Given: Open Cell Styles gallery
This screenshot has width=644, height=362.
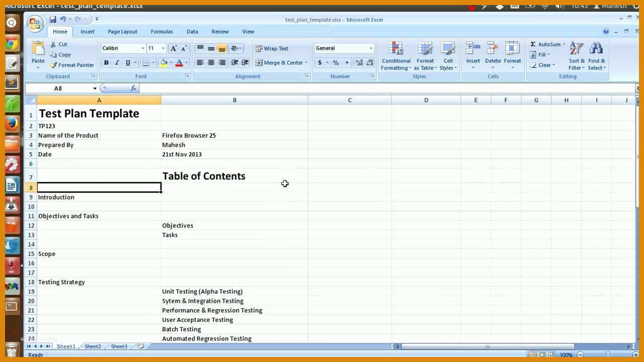Looking at the screenshot, I should click(x=448, y=56).
